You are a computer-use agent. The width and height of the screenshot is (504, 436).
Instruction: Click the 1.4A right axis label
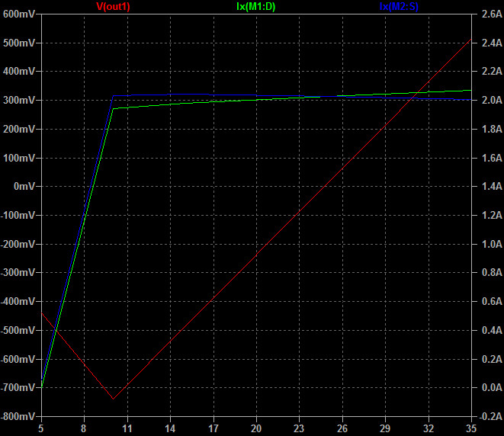492,186
